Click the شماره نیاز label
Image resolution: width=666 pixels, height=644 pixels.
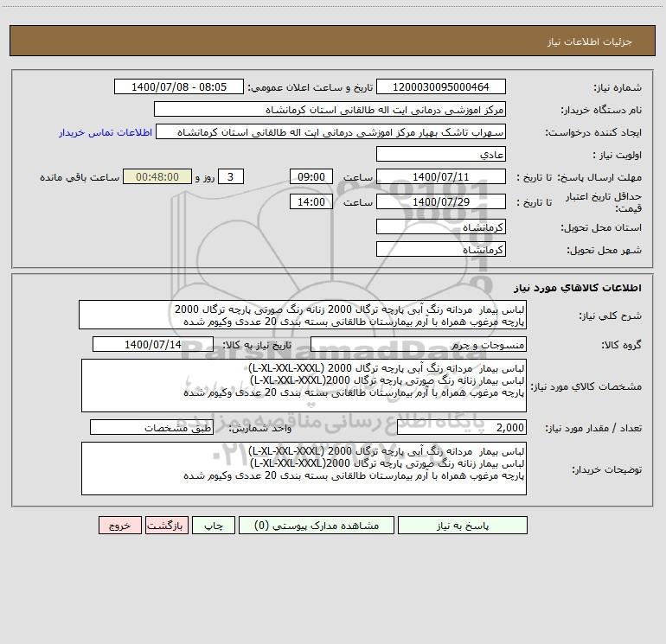point(618,87)
